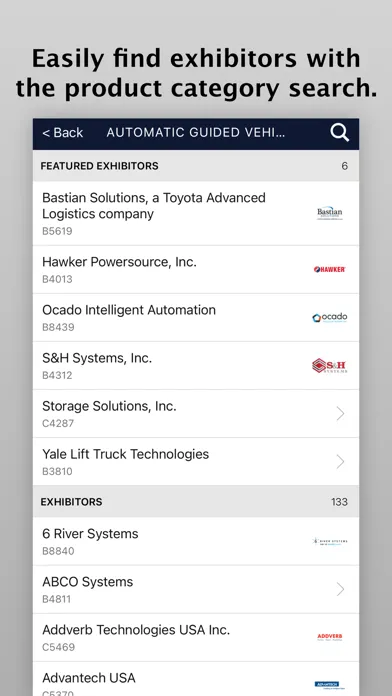Screen dimensions: 392x696
Task: Open Storage Solutions via its chevron
Action: pos(340,414)
